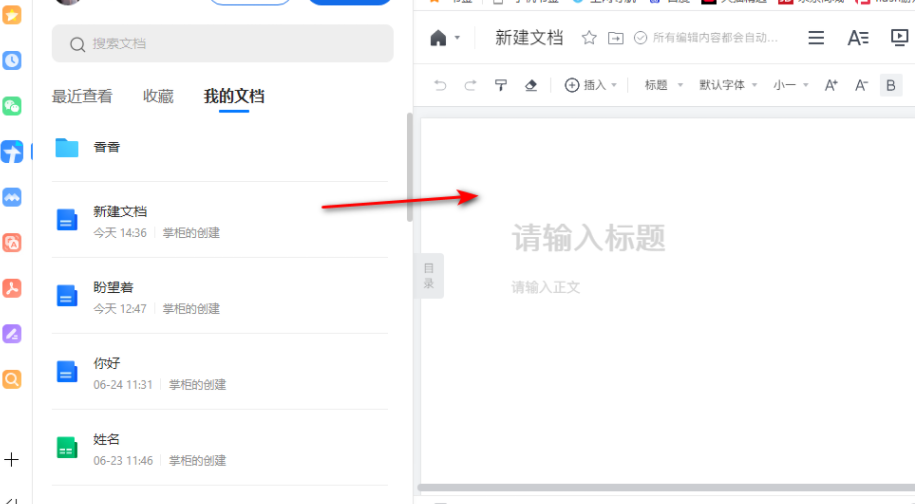
Task: Open the hamburger menu icon
Action: 816,38
